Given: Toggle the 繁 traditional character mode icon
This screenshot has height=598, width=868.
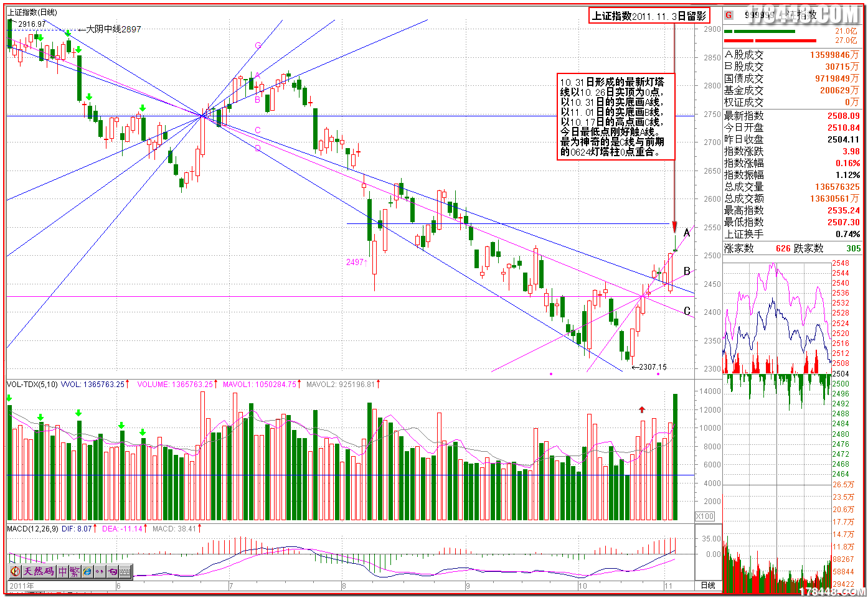Looking at the screenshot, I should tap(75, 571).
